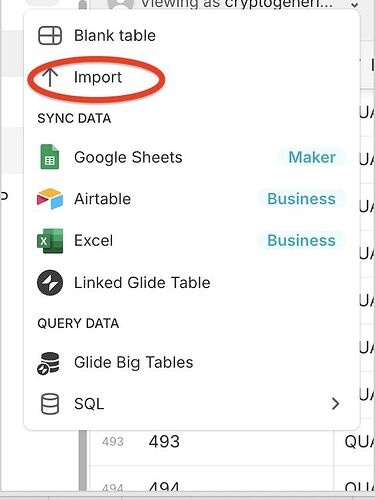Image resolution: width=375 pixels, height=500 pixels.
Task: Click the green Google Sheets icon
Action: (50, 157)
